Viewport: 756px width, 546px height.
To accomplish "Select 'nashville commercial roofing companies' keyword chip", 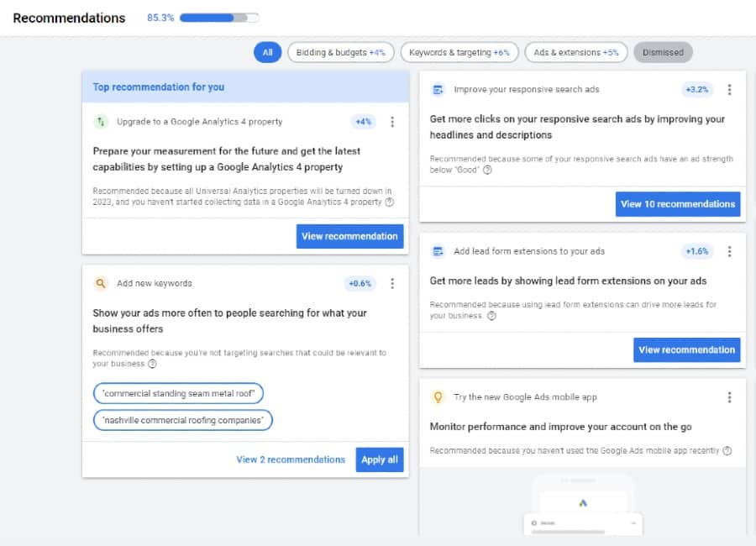I will 183,420.
